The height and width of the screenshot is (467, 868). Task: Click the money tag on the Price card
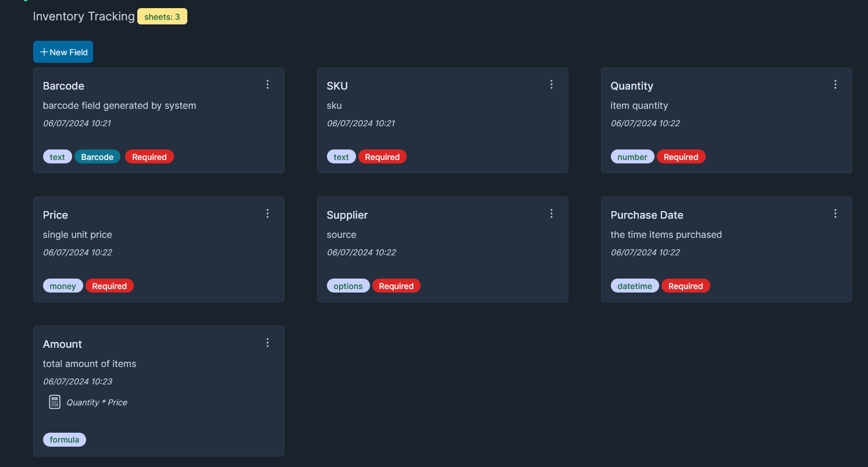point(63,286)
